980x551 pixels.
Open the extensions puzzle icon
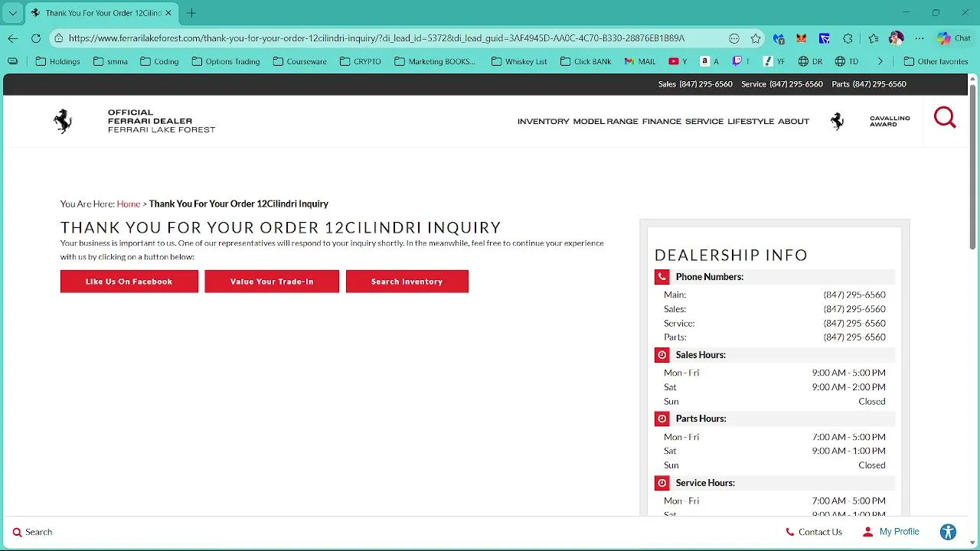tap(848, 38)
